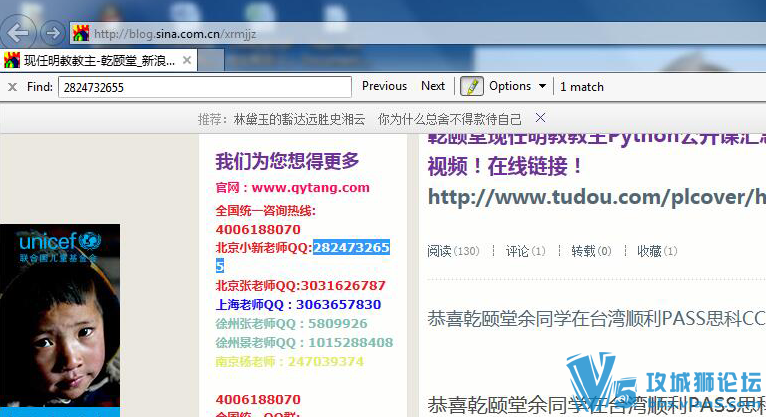
Task: Click 全国统一咨询热线 label
Action: (x=266, y=211)
